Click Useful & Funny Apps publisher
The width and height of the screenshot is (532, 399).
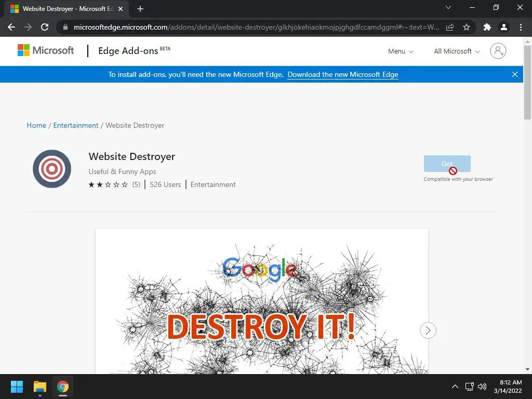coord(122,171)
